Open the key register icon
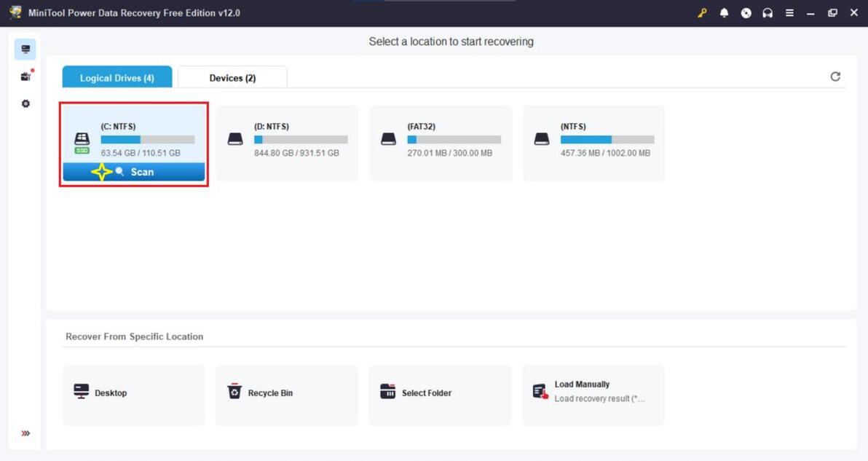868x461 pixels. click(x=702, y=12)
